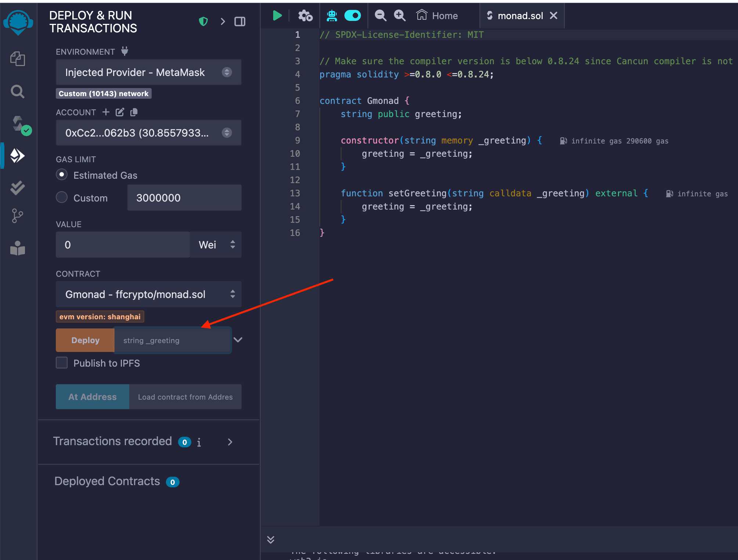Click the string public greeting line
The width and height of the screenshot is (738, 560).
coord(401,114)
